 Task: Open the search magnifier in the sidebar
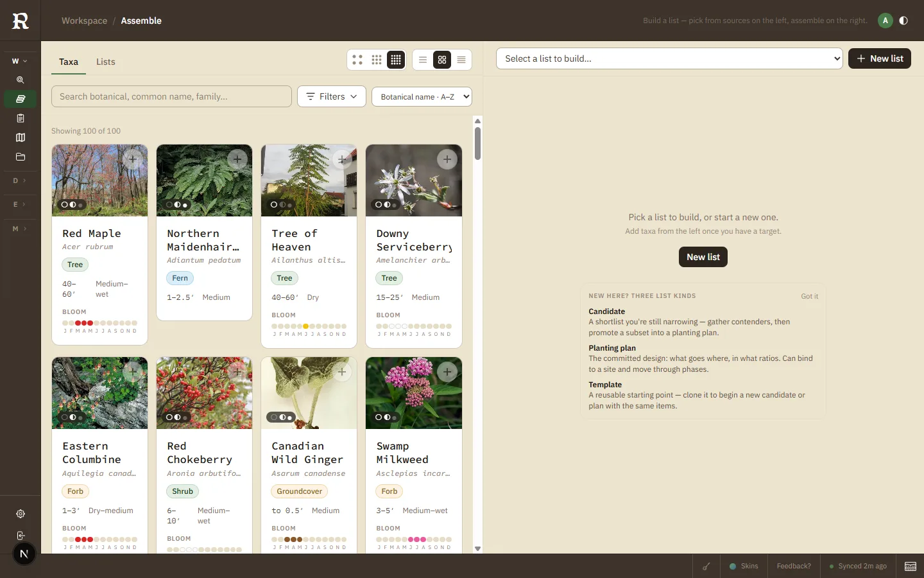[x=21, y=80]
